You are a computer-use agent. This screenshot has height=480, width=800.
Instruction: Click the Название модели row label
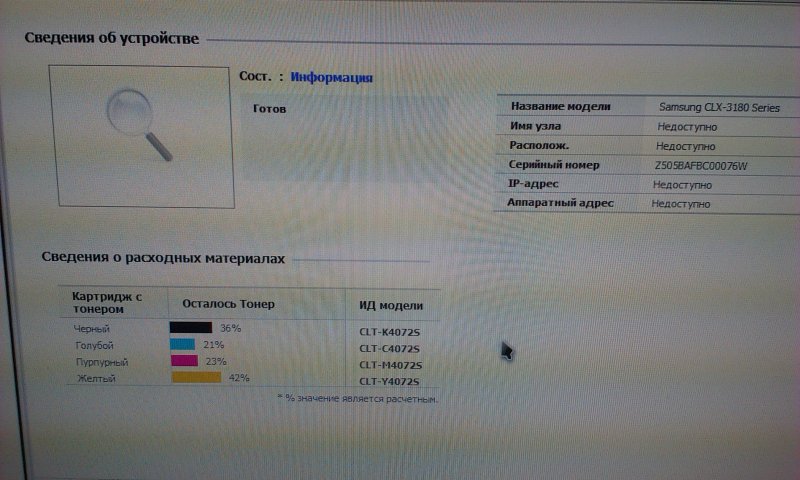pyautogui.click(x=560, y=106)
